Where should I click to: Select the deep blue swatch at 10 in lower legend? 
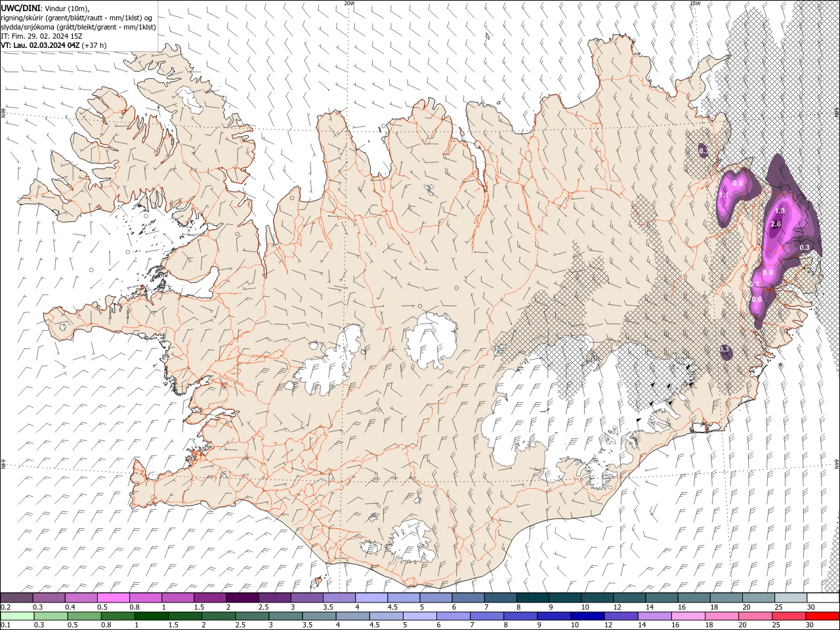[587, 616]
